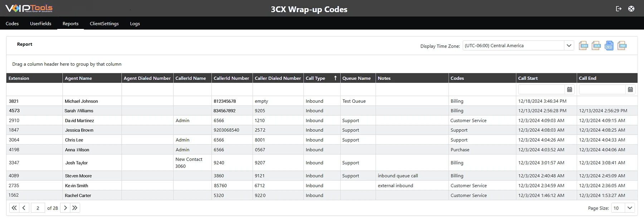Focus the Call End date filter field

(x=602, y=89)
